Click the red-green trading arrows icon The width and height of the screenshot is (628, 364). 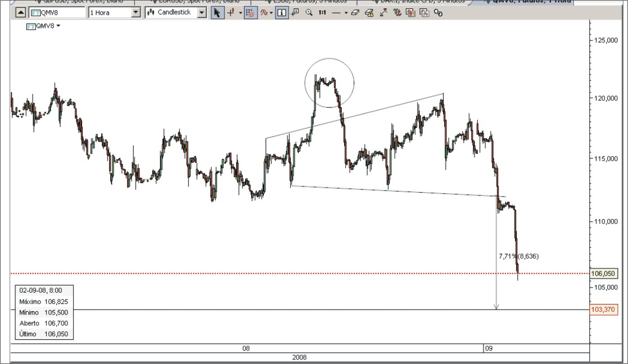(397, 13)
